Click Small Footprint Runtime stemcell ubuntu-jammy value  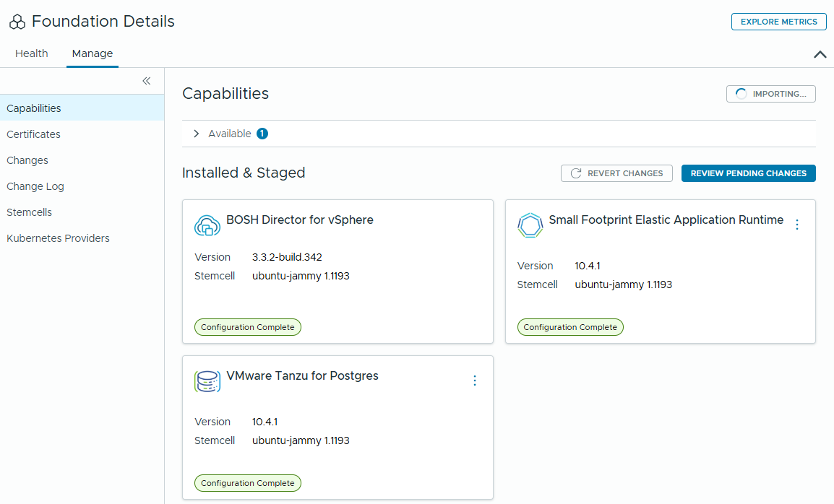[x=624, y=284]
